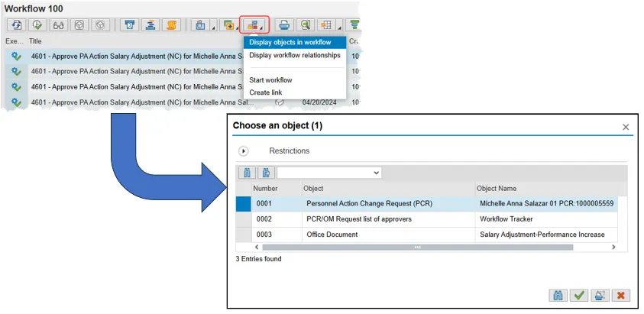Select Personnel Action Change Request (PCR) cell
The height and width of the screenshot is (314, 644).
coord(389,204)
